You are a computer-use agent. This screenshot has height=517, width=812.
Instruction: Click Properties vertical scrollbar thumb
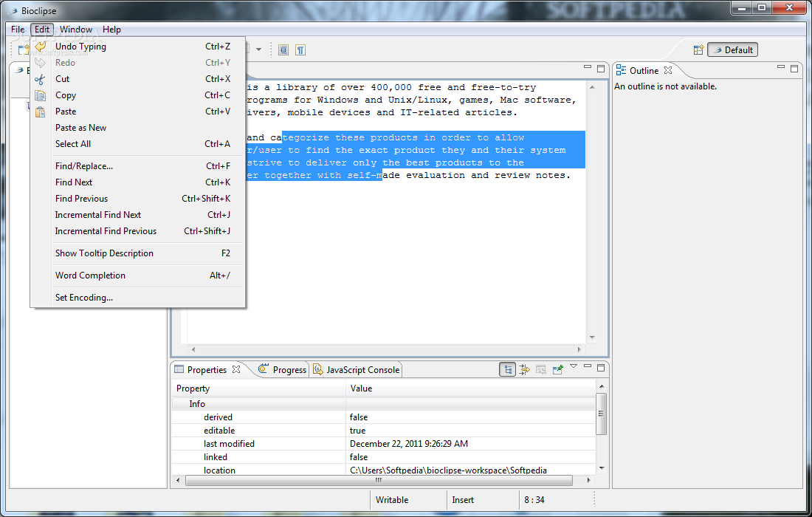click(x=601, y=414)
